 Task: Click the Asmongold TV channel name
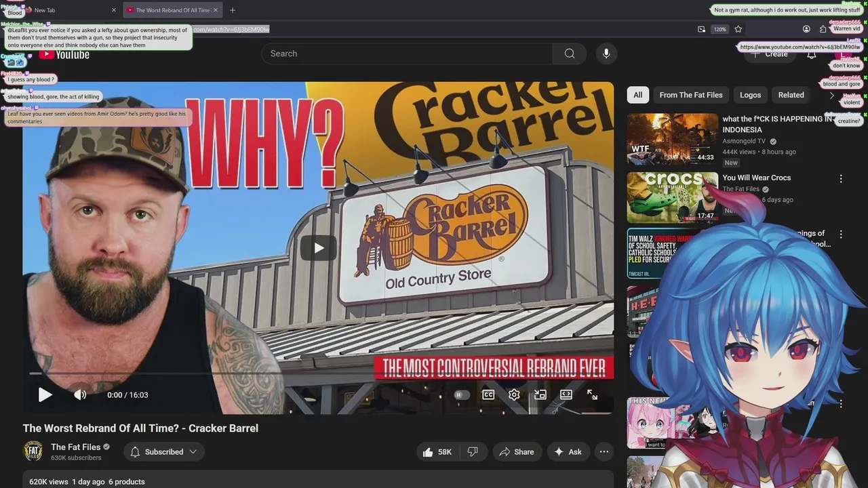(x=744, y=141)
